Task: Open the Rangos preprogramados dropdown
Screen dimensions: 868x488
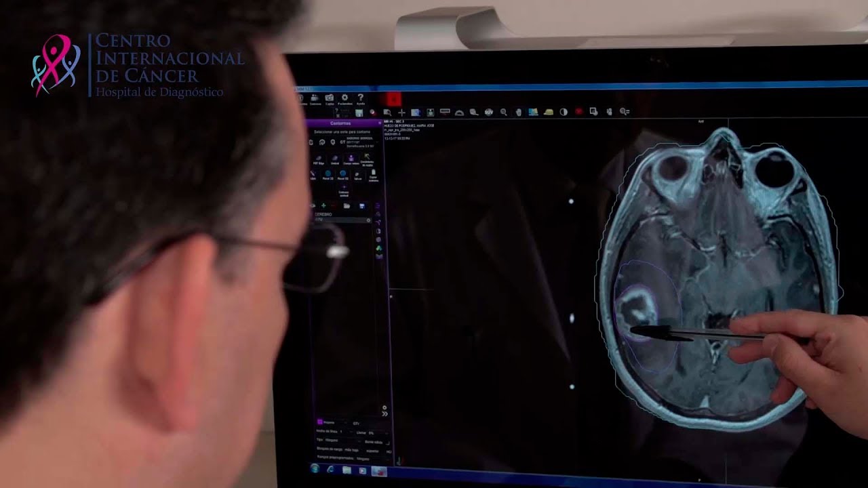Action: pyautogui.click(x=373, y=459)
